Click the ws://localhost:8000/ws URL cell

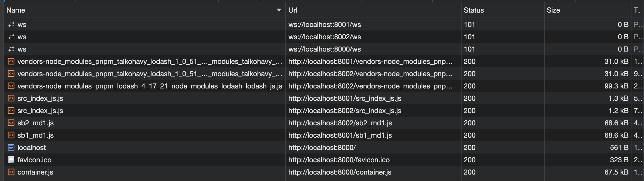point(373,49)
